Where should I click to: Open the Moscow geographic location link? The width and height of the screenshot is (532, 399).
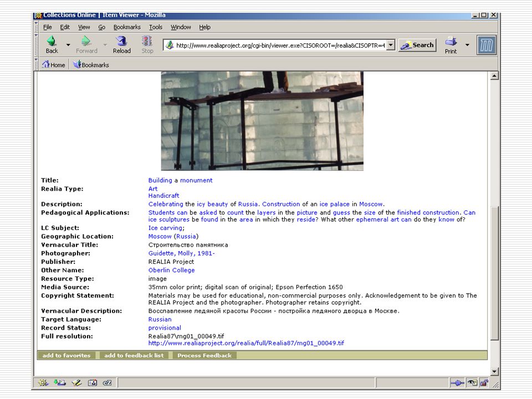coord(160,236)
